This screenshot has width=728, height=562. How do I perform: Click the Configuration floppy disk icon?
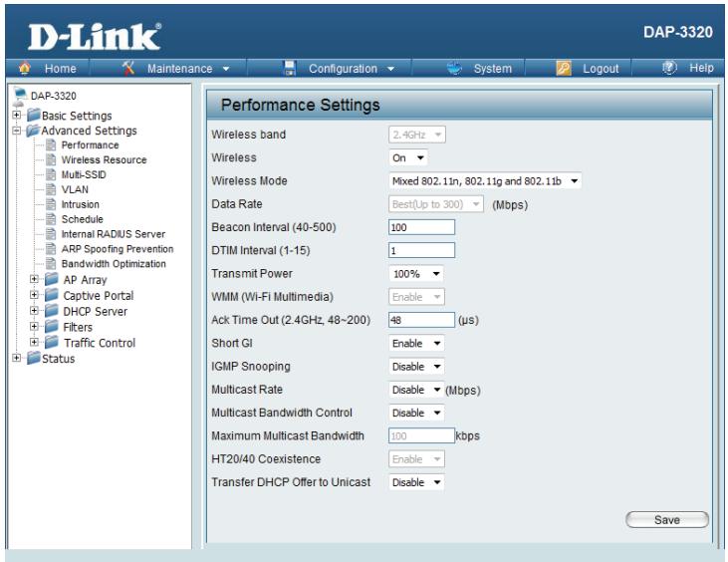[290, 68]
